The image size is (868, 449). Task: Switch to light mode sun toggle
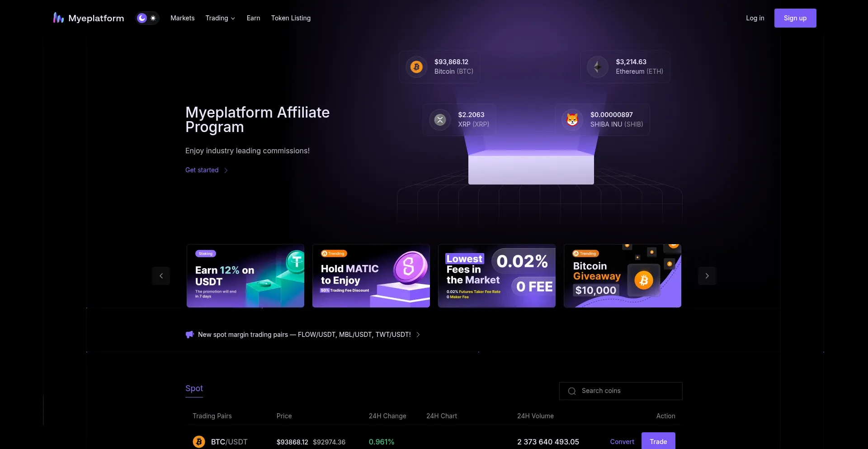point(153,18)
